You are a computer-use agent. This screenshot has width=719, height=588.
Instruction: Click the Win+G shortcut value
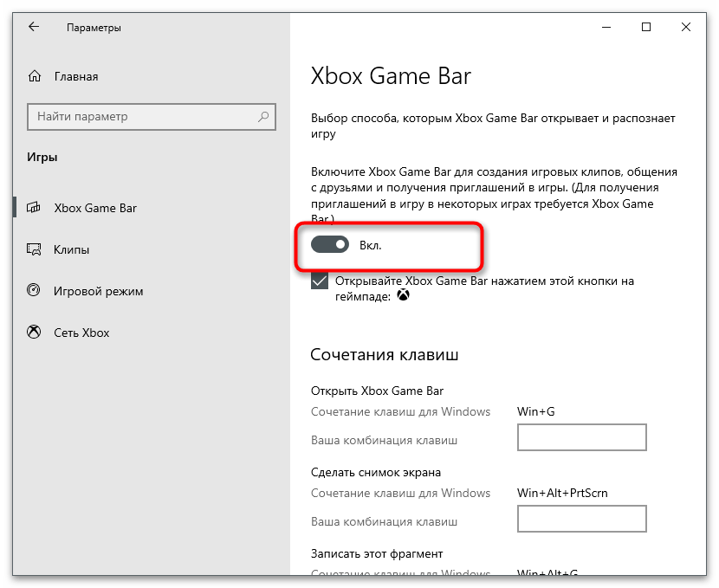(536, 411)
